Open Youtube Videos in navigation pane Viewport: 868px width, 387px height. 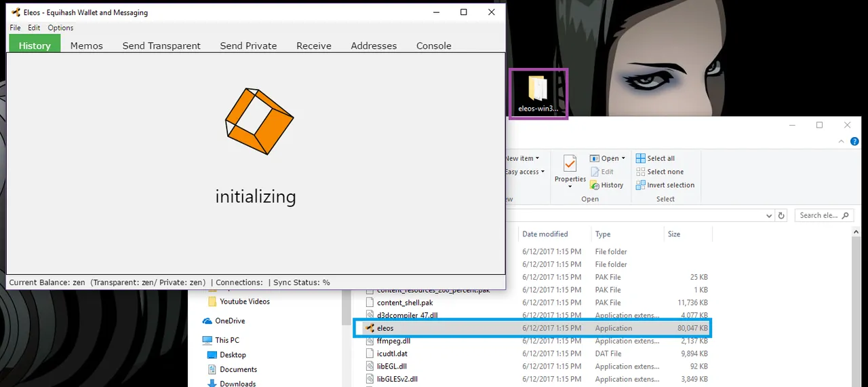[x=244, y=301]
